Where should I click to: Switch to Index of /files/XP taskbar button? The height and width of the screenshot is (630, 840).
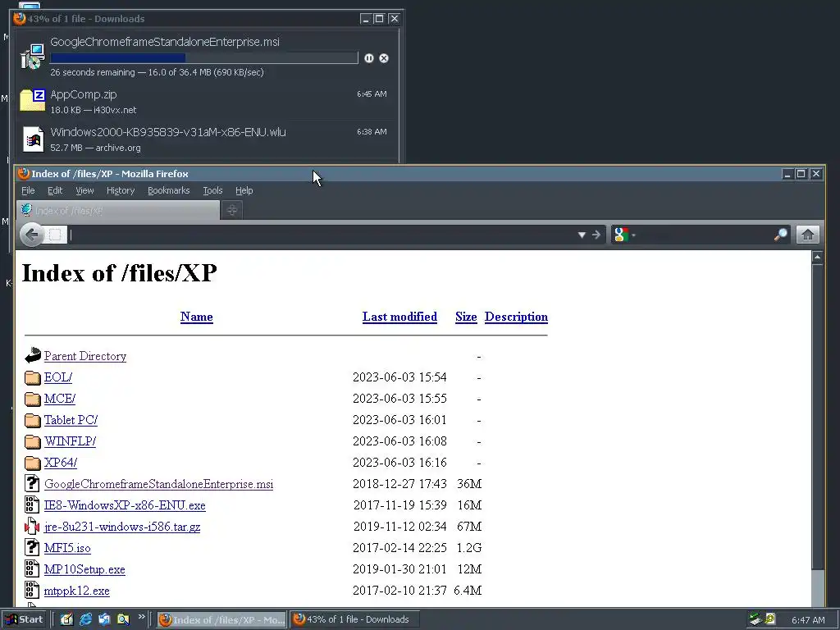click(x=221, y=620)
